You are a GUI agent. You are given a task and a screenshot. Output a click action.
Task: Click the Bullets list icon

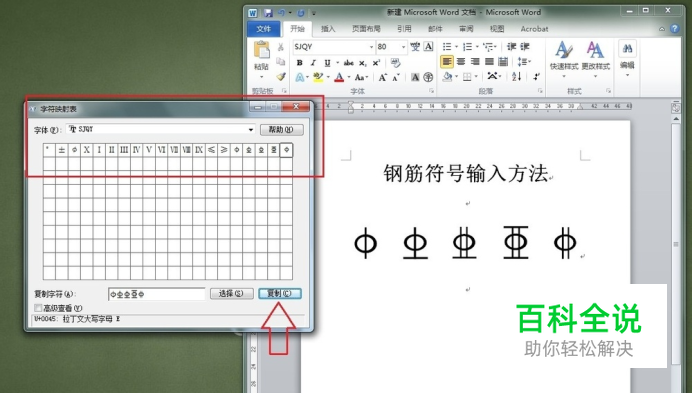[x=447, y=47]
